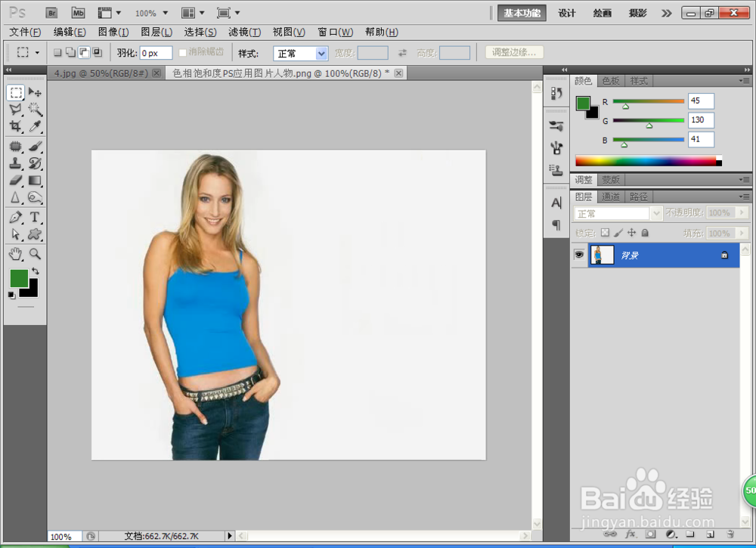
Task: Select the Rectangular Marquee tool
Action: [16, 92]
